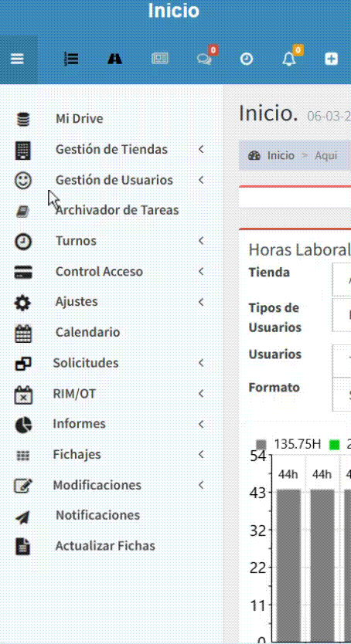Viewport: 351px width, 644px height.
Task: Click the Calendario calendar icon
Action: (23, 334)
